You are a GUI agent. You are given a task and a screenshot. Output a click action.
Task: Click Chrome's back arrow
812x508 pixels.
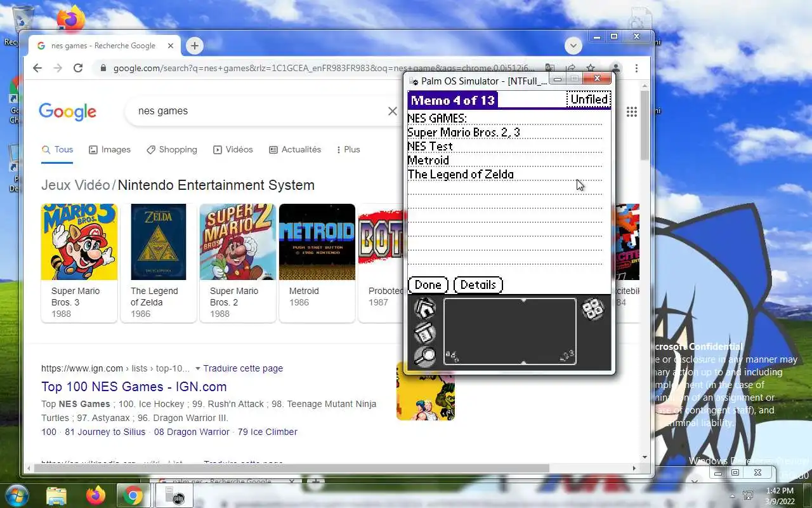[x=37, y=68]
